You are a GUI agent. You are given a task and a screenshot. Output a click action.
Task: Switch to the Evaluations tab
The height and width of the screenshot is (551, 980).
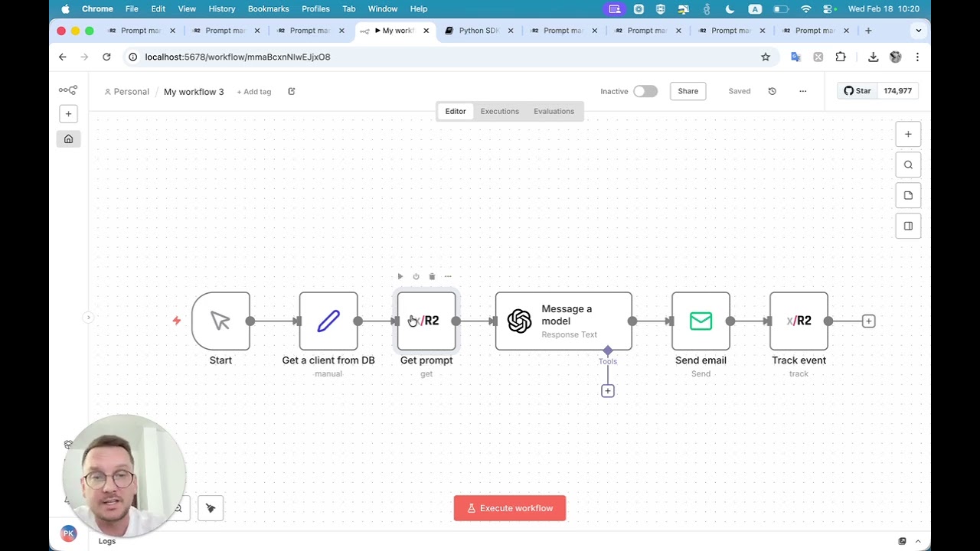point(554,111)
